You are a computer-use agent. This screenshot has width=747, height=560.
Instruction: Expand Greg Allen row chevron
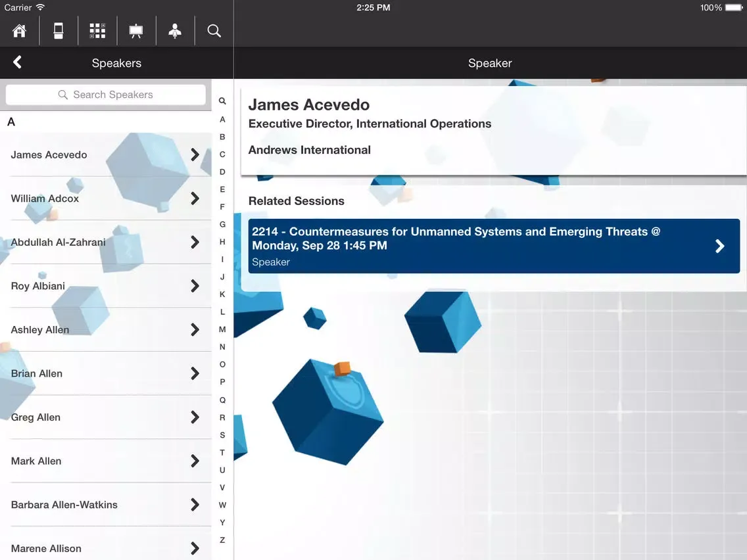[195, 417]
